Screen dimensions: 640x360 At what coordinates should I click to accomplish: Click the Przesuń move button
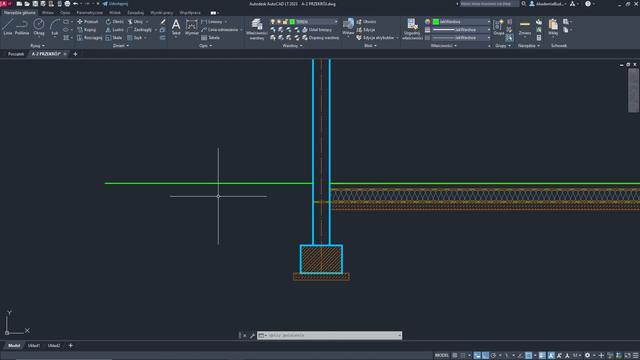coord(88,22)
